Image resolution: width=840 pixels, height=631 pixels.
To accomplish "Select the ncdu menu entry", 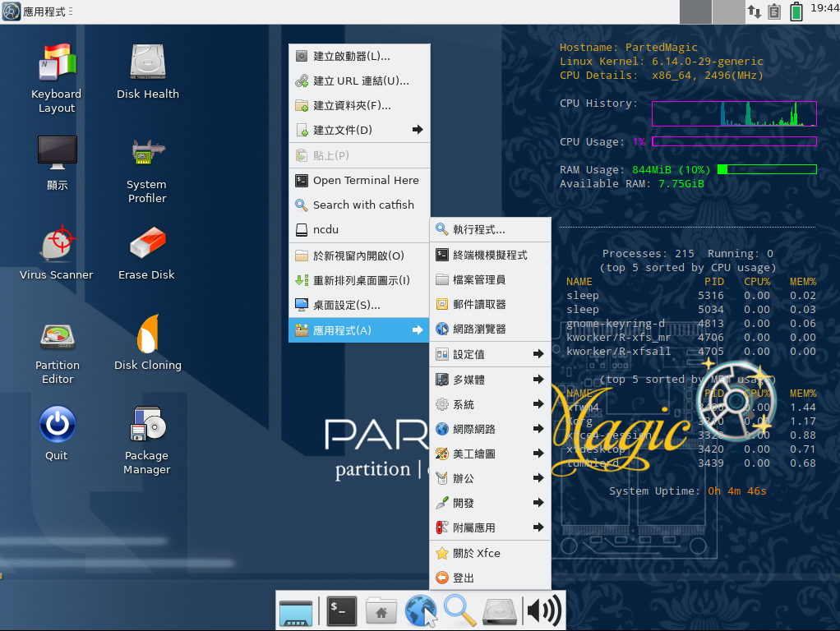I will [x=359, y=230].
